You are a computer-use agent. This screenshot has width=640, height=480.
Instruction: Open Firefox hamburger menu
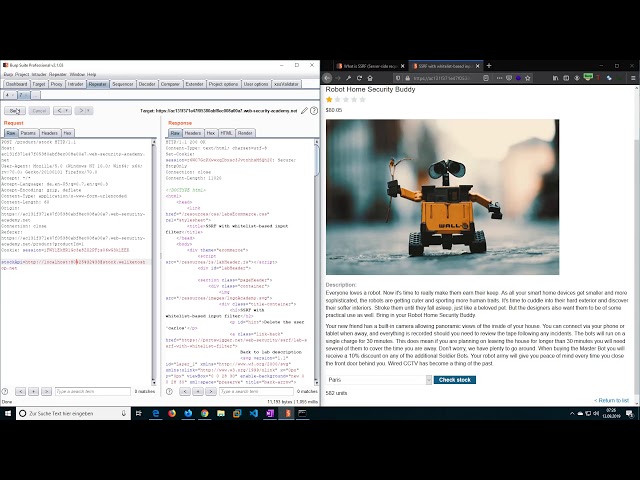[x=633, y=78]
